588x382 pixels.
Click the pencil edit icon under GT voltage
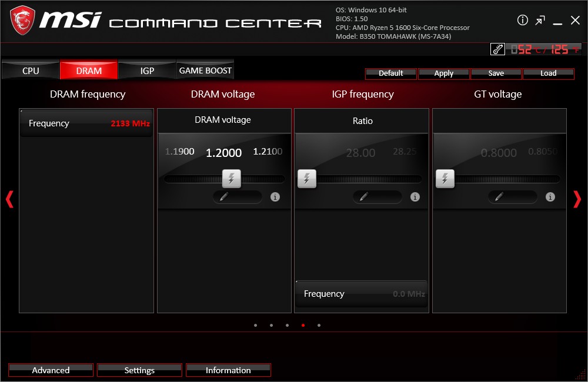pyautogui.click(x=499, y=197)
